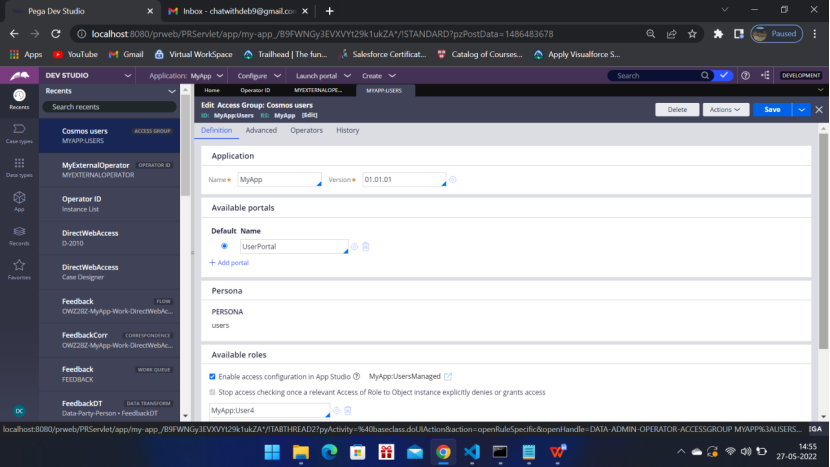Select the UserPortal default radio button

pyautogui.click(x=224, y=246)
